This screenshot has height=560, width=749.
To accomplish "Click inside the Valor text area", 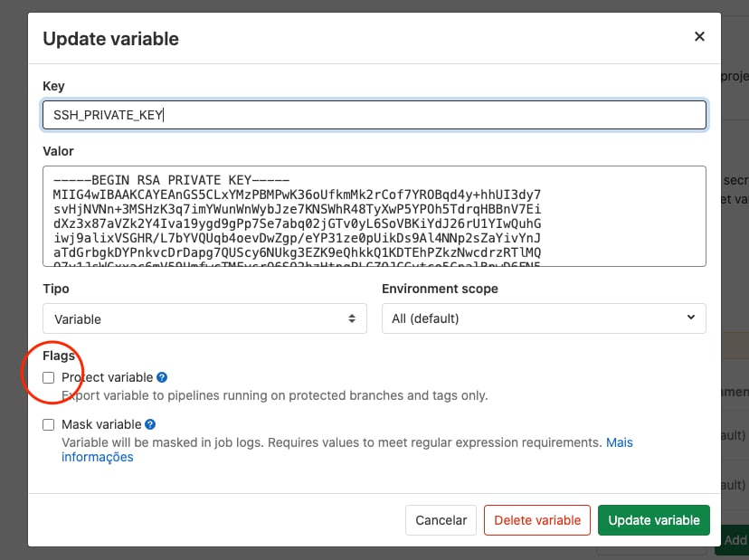I will 374,216.
